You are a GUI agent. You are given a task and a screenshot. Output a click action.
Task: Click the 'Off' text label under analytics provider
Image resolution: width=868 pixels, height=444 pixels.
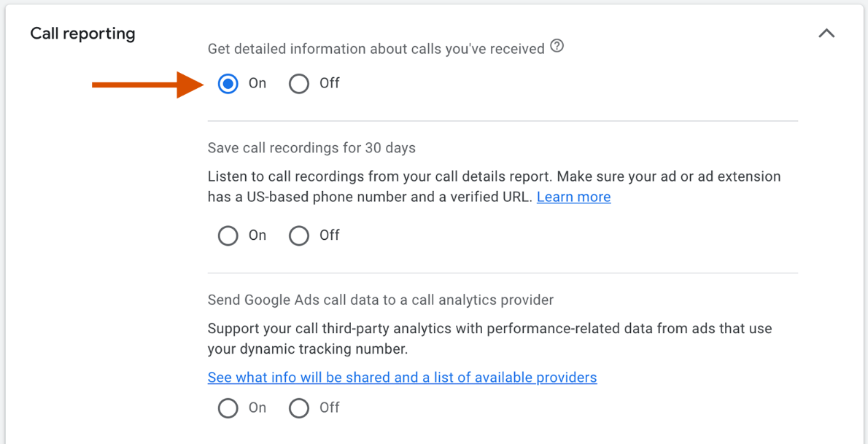[330, 408]
